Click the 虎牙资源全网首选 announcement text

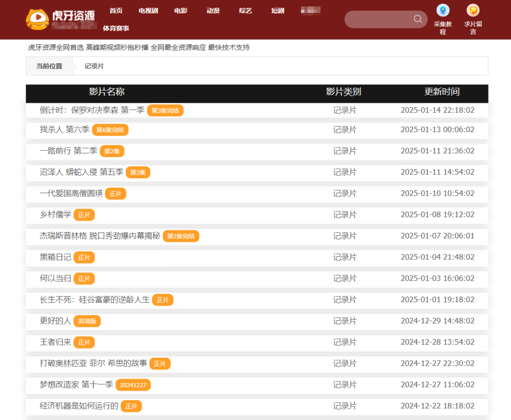pos(139,47)
